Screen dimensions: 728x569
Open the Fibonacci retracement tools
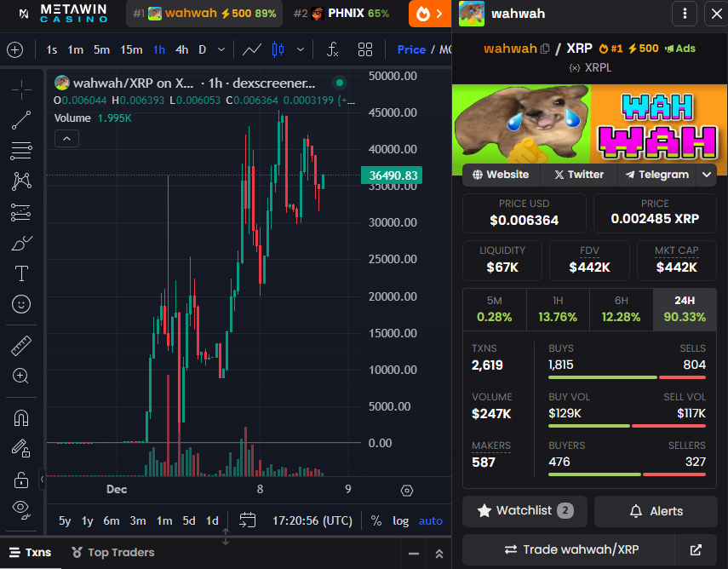(x=21, y=151)
